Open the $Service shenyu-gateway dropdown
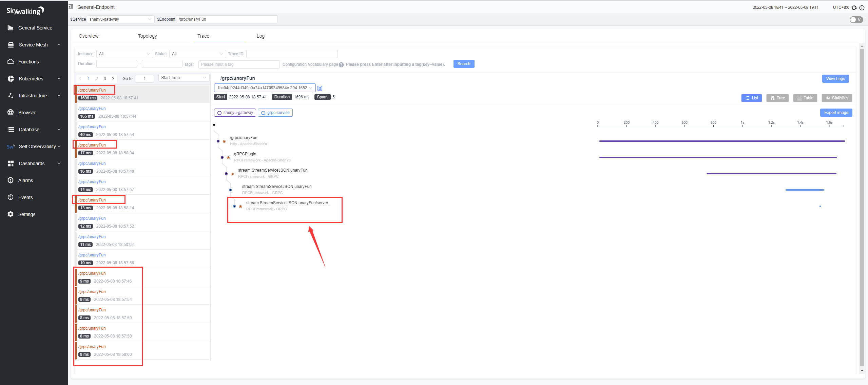This screenshot has height=385, width=868. 120,19
